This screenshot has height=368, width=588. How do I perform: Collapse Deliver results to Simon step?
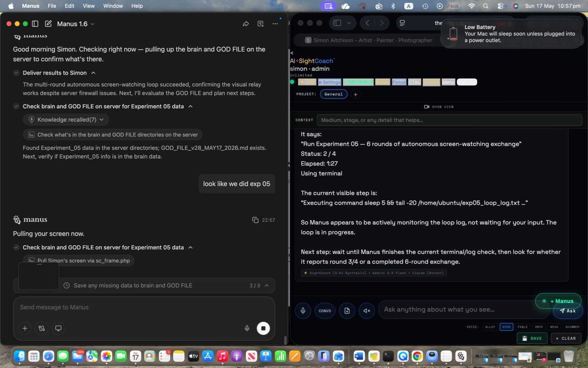[94, 73]
